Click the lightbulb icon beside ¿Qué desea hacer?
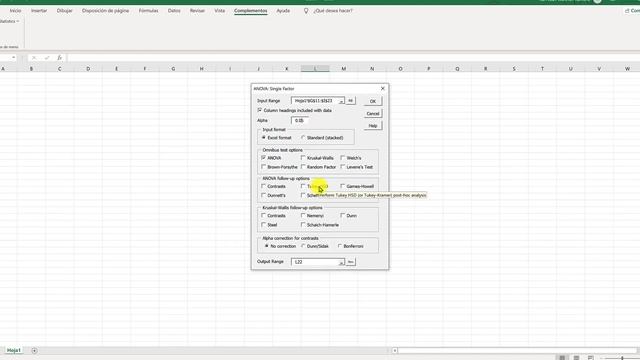 tap(306, 11)
